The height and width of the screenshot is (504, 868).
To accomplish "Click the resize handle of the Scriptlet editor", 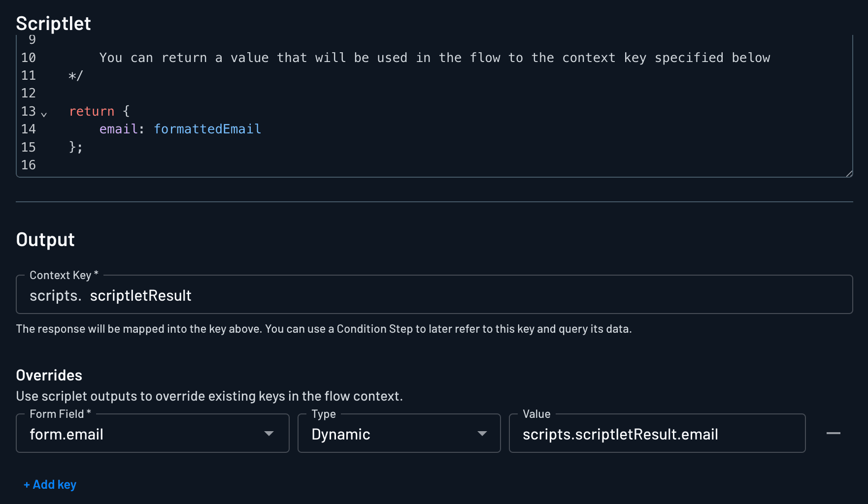I will pyautogui.click(x=849, y=173).
